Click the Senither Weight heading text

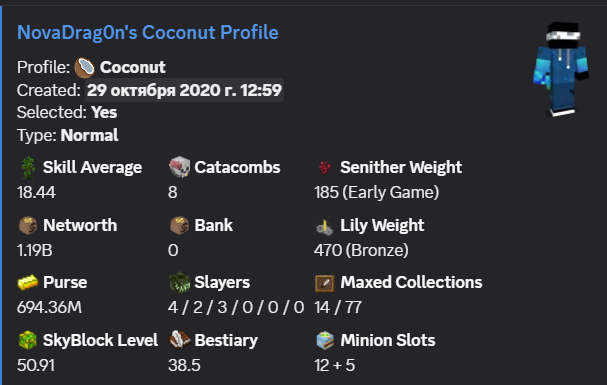[401, 167]
